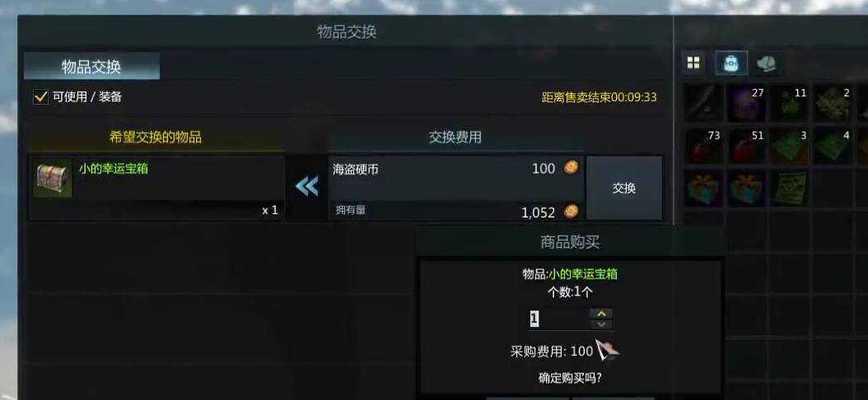Uncheck the 可使用 / 装备 checkbox
Screen dimensions: 868x400
click(x=40, y=97)
